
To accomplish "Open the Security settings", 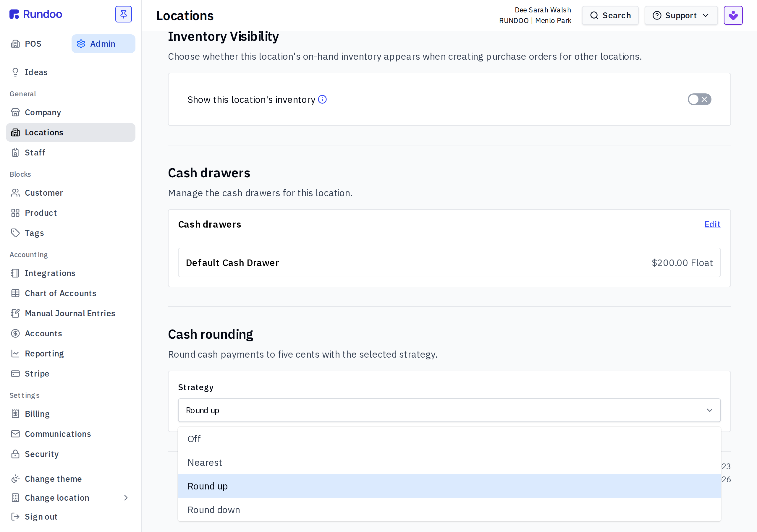I will point(71,454).
